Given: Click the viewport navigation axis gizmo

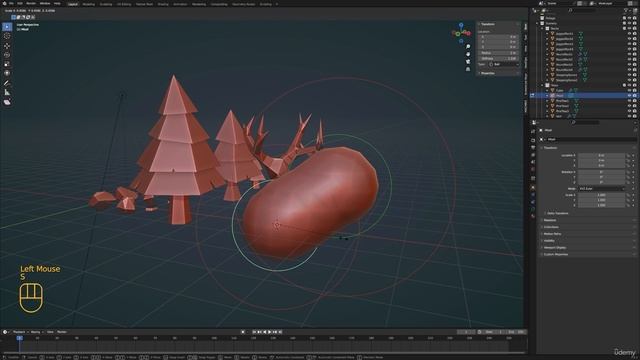Looking at the screenshot, I should (461, 32).
